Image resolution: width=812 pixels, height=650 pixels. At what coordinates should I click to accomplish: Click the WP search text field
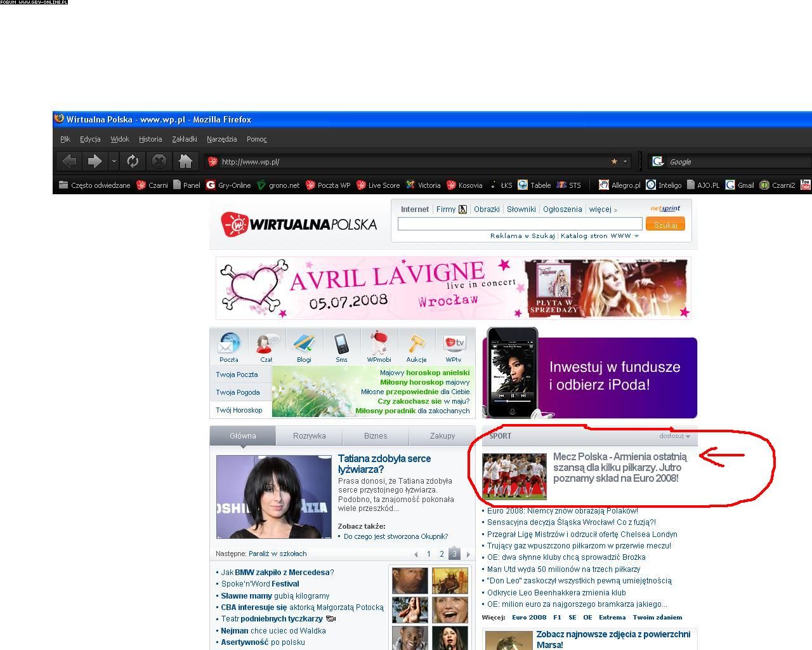pyautogui.click(x=520, y=224)
